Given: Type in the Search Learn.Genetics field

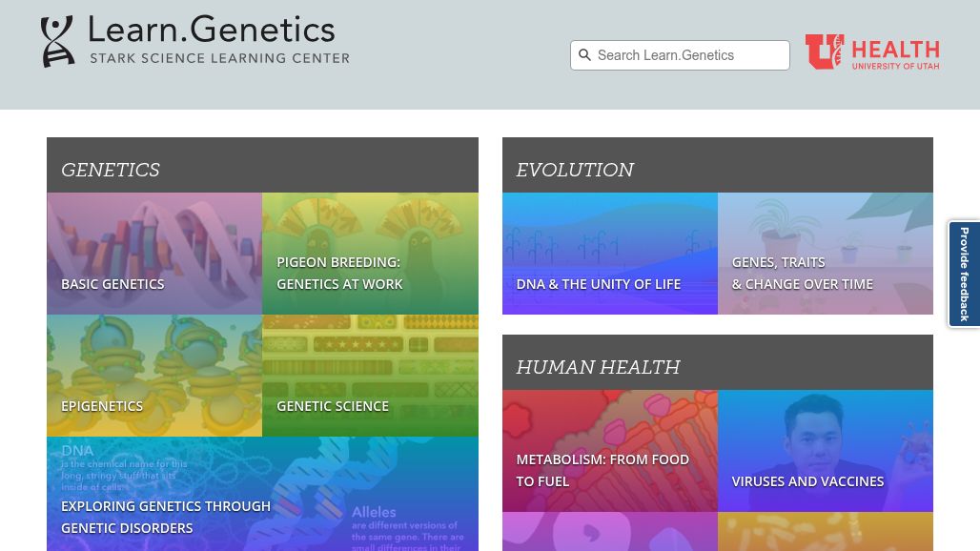Looking at the screenshot, I should 690,55.
